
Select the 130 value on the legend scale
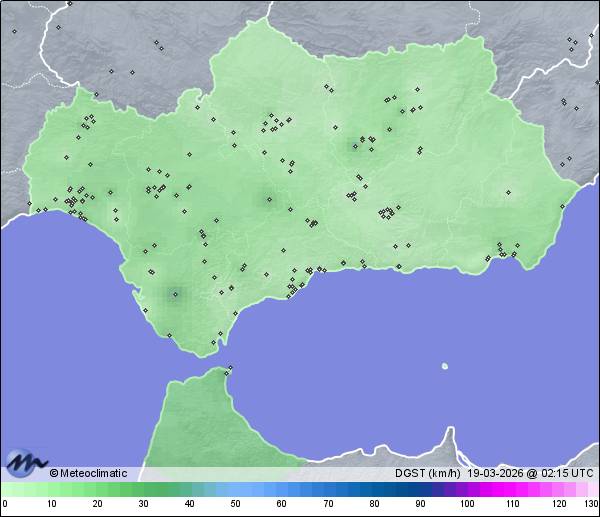coord(590,504)
